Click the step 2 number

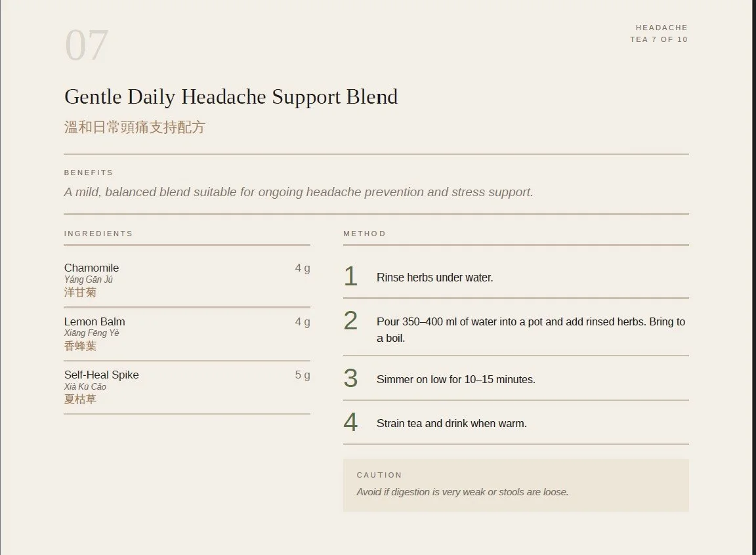pos(350,321)
